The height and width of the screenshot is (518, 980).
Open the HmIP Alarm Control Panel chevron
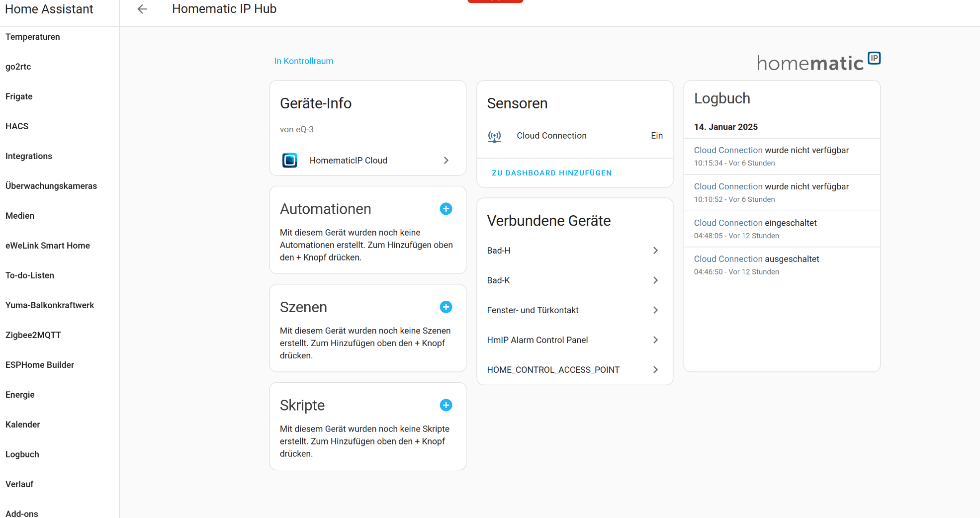point(655,340)
